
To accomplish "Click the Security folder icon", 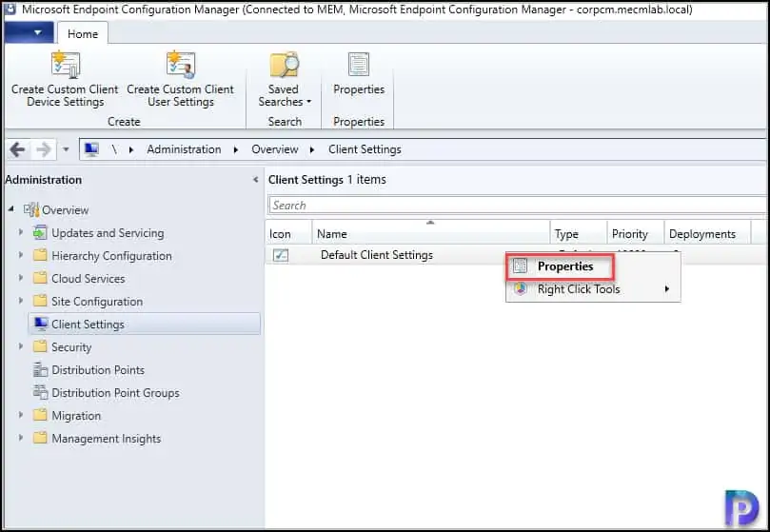I will 40,346.
